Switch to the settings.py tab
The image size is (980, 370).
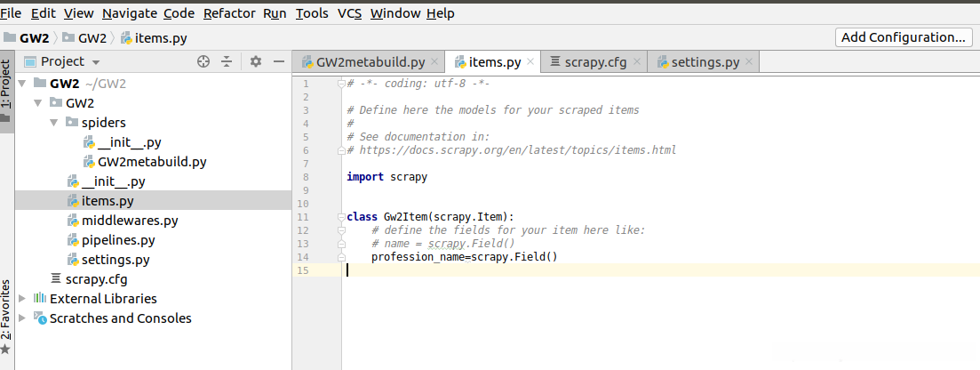tap(705, 62)
